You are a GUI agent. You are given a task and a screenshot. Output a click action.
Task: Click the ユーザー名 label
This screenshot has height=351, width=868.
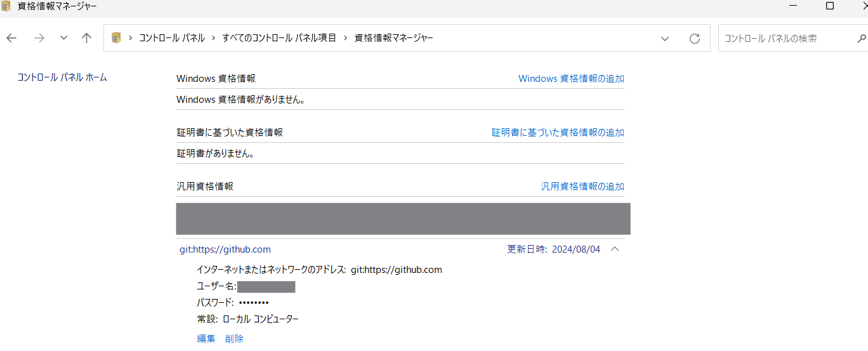[x=216, y=287]
